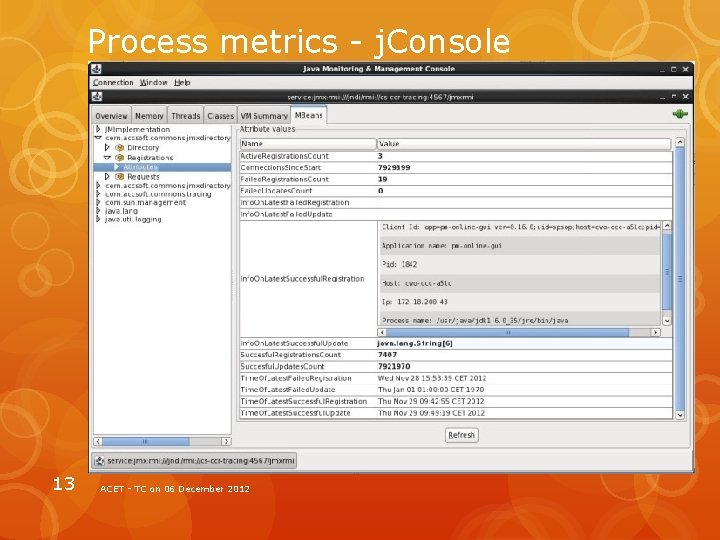This screenshot has width=720, height=540.
Task: Open the Help menu
Action: pos(182,83)
